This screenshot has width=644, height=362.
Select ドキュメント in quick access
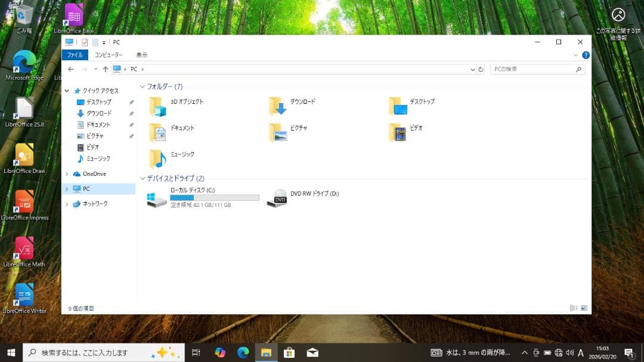(98, 125)
